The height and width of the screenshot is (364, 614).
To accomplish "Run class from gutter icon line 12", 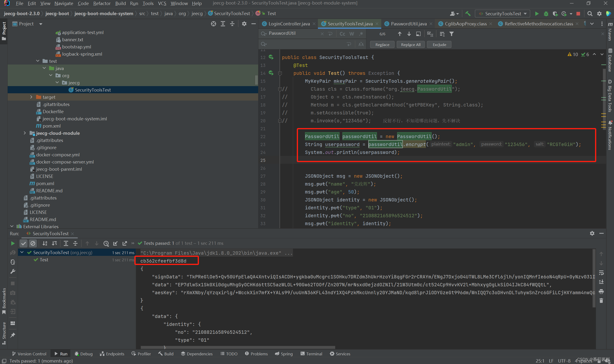I will [271, 57].
